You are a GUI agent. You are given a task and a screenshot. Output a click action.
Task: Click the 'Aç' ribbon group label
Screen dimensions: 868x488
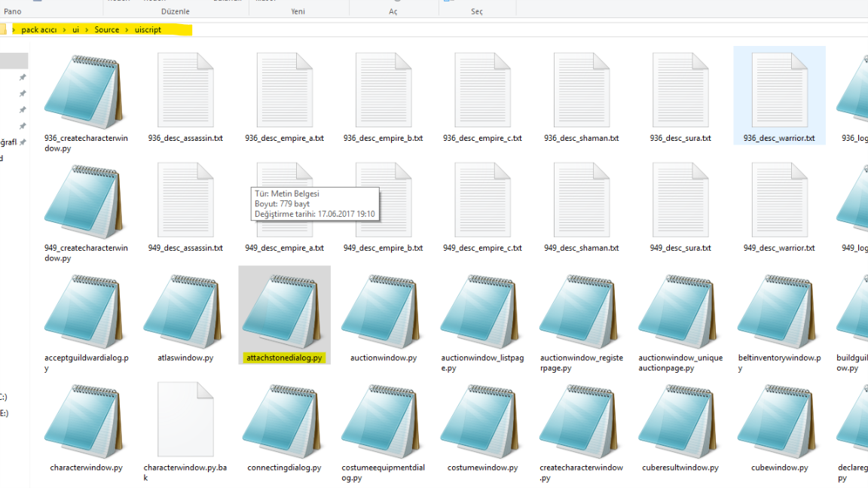(393, 11)
